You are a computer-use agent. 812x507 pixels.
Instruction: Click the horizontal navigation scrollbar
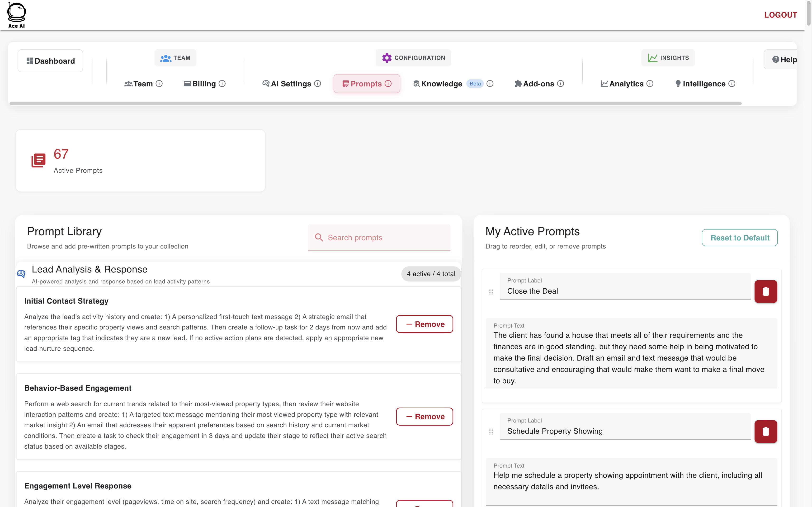coord(375,104)
